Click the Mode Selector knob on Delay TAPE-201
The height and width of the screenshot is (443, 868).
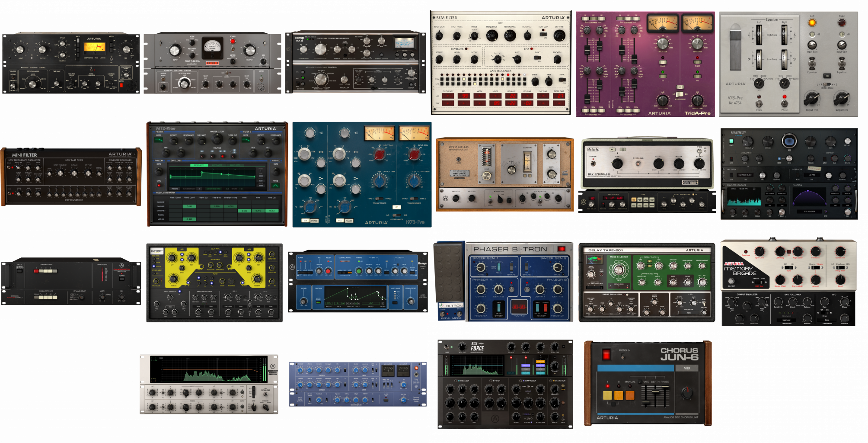point(619,270)
